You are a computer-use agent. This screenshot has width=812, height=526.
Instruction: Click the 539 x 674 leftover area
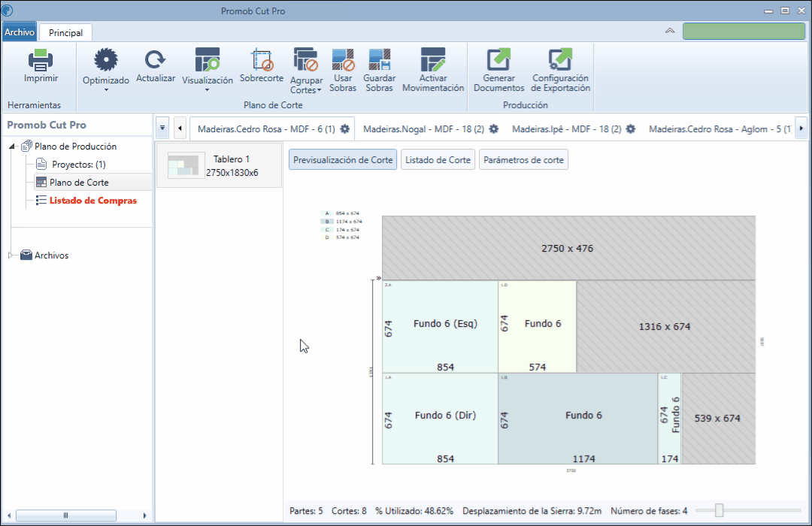[x=718, y=419]
